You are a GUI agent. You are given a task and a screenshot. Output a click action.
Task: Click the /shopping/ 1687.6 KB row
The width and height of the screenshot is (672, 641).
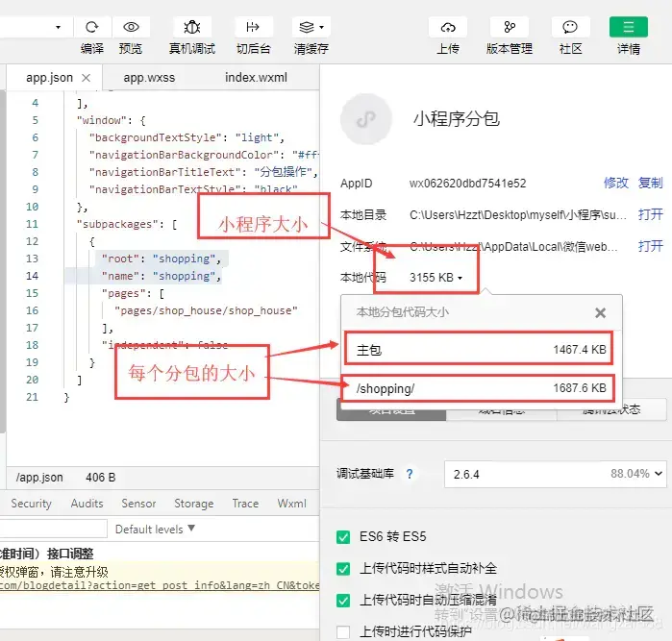[479, 388]
